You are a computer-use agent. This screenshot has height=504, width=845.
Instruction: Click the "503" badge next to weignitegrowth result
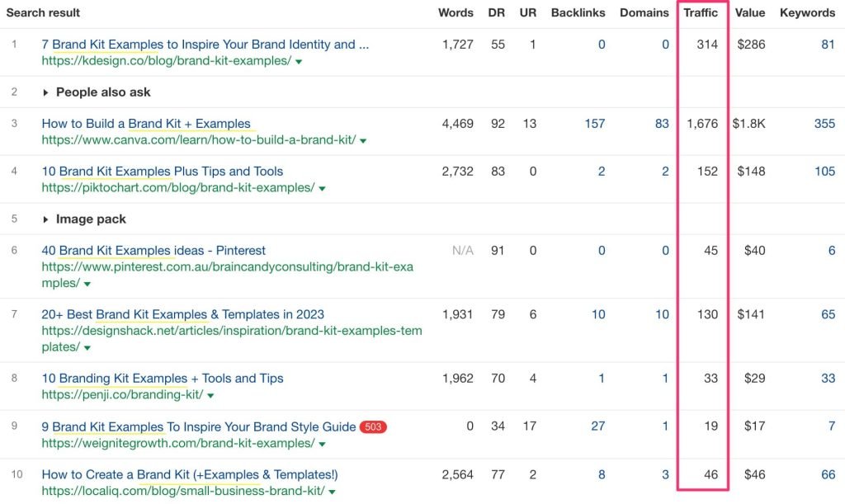pyautogui.click(x=373, y=426)
